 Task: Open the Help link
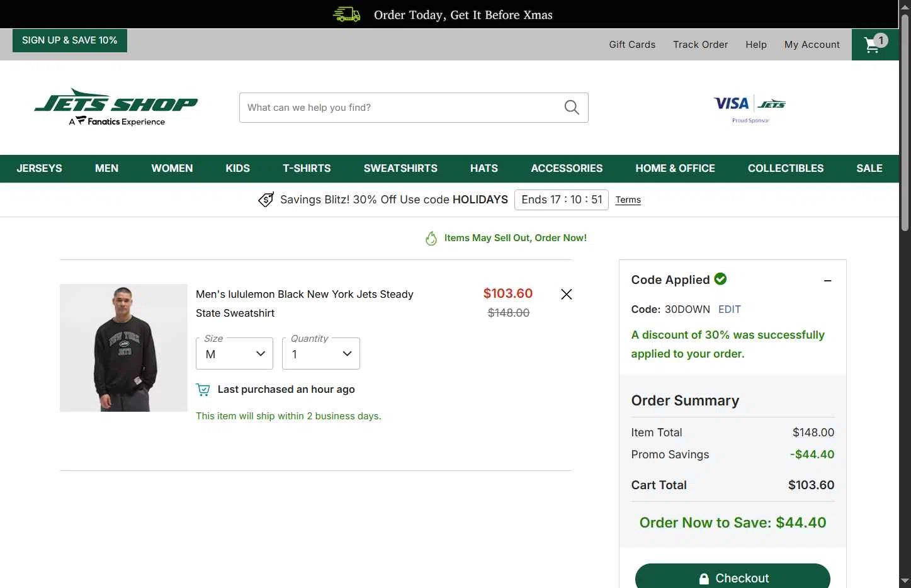pos(756,45)
